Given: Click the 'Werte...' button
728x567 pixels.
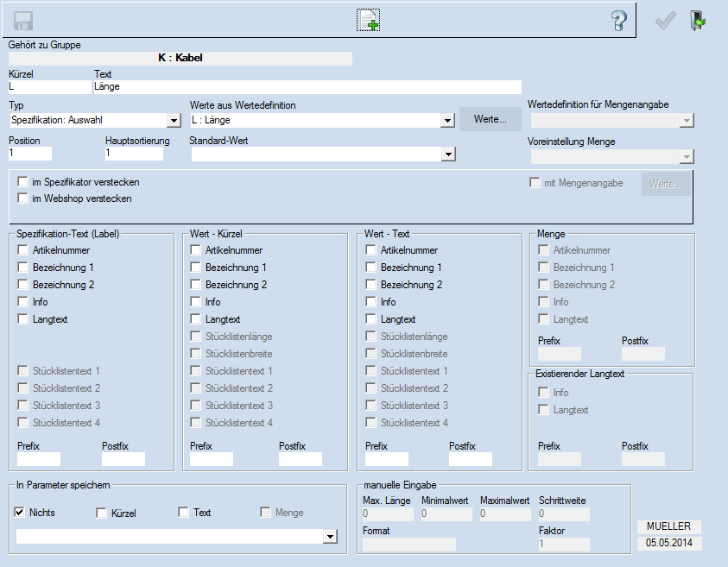Looking at the screenshot, I should coord(490,119).
